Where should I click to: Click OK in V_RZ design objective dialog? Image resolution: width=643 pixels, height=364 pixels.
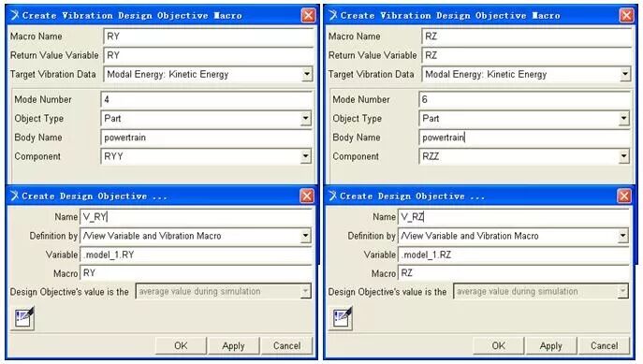pyautogui.click(x=498, y=345)
